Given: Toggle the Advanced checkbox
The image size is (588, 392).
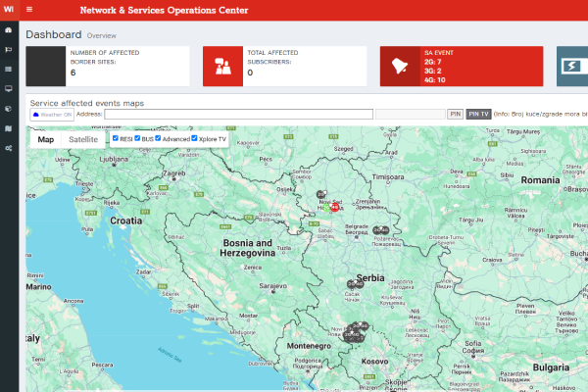Looking at the screenshot, I should [158, 139].
